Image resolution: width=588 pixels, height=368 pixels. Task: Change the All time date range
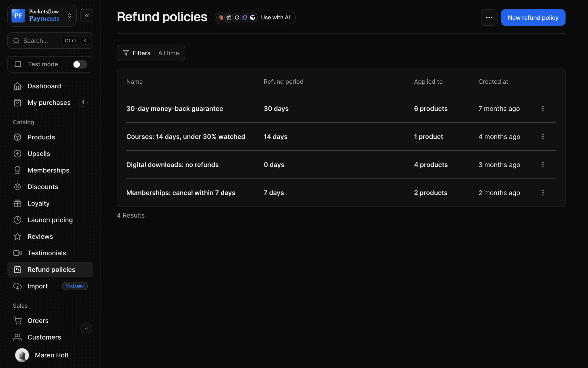[169, 53]
